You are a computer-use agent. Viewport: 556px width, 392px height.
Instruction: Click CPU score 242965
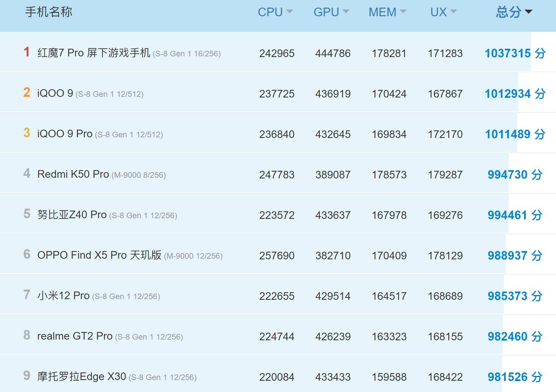click(x=277, y=53)
